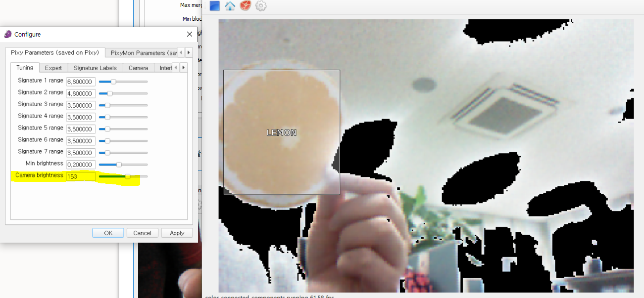Open Configure via the gear toolbar icon
This screenshot has height=298, width=644.
click(x=261, y=6)
